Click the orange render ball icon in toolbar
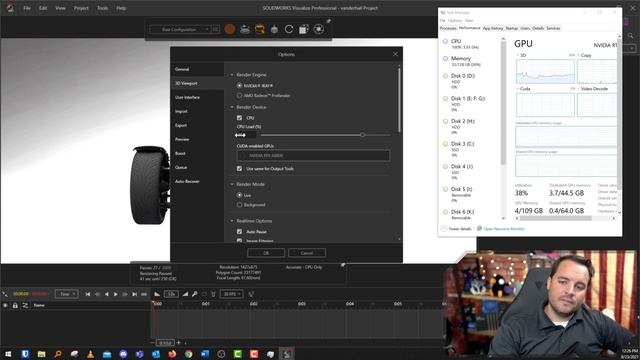This screenshot has height=360, width=640. tap(230, 29)
